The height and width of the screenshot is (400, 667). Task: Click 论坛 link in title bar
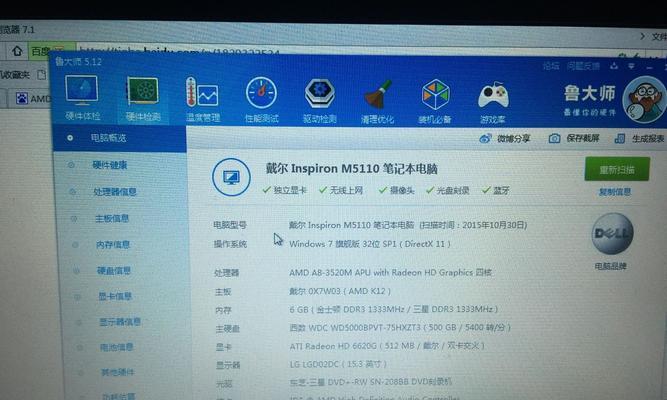pyautogui.click(x=550, y=66)
